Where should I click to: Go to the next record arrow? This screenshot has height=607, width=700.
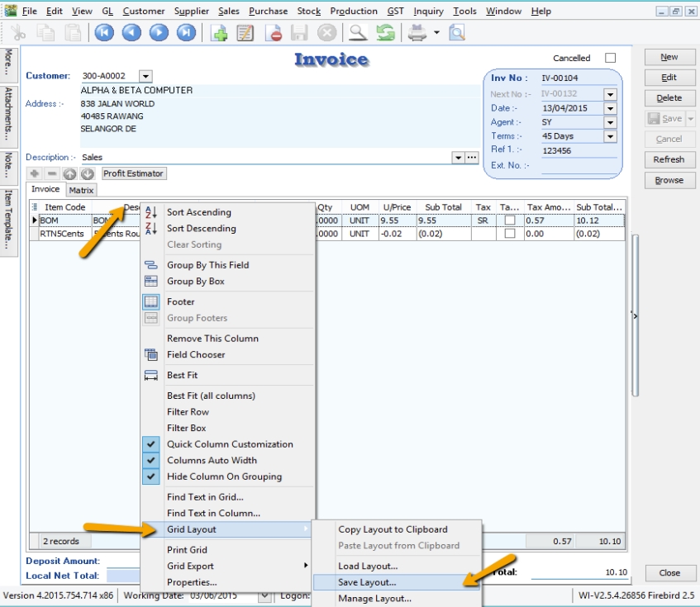[x=159, y=33]
